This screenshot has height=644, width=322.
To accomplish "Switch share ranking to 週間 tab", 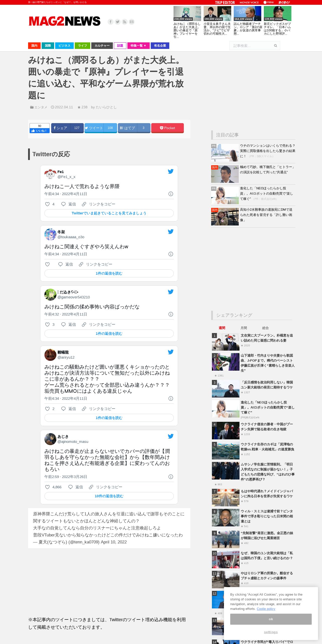I will 222,328.
